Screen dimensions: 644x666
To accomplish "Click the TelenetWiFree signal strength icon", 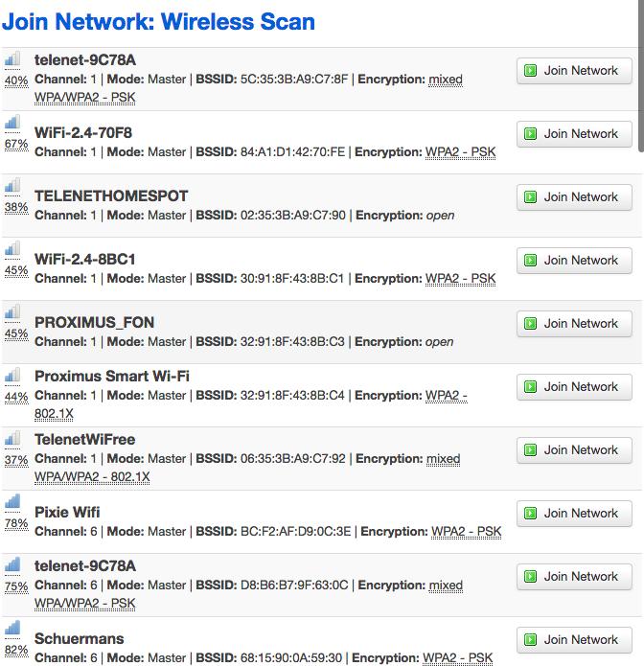I will [x=12, y=439].
